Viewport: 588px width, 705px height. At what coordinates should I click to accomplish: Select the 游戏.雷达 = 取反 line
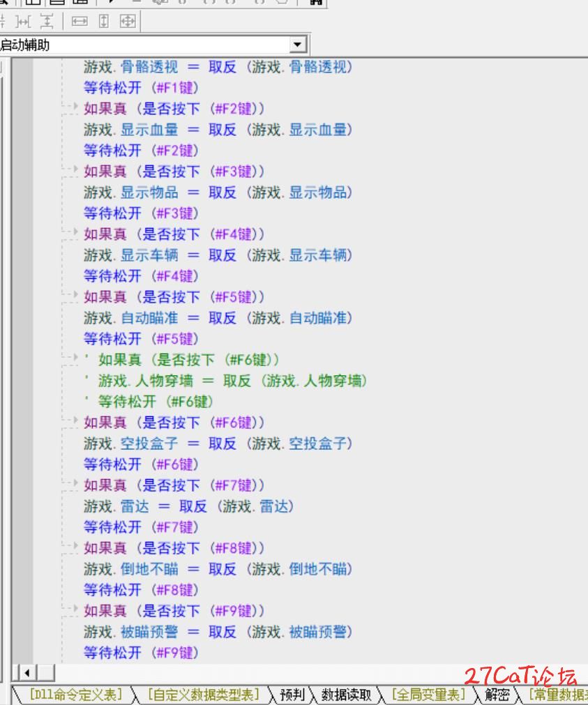(188, 506)
